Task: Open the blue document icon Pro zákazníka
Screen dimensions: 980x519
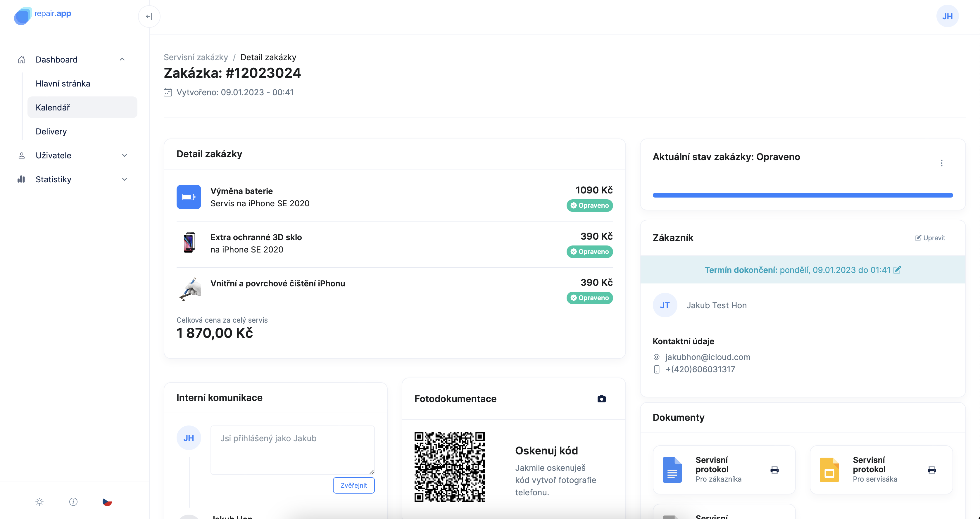Action: coord(672,470)
